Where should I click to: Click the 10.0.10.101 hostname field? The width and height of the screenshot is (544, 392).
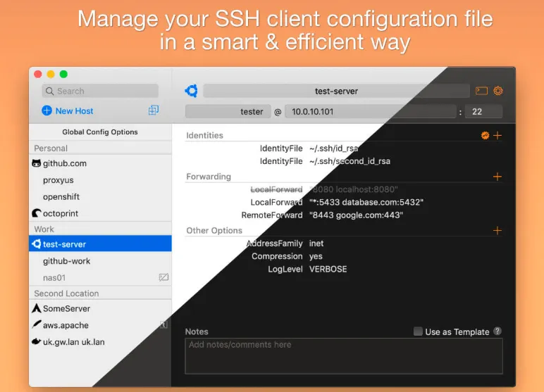pos(370,112)
